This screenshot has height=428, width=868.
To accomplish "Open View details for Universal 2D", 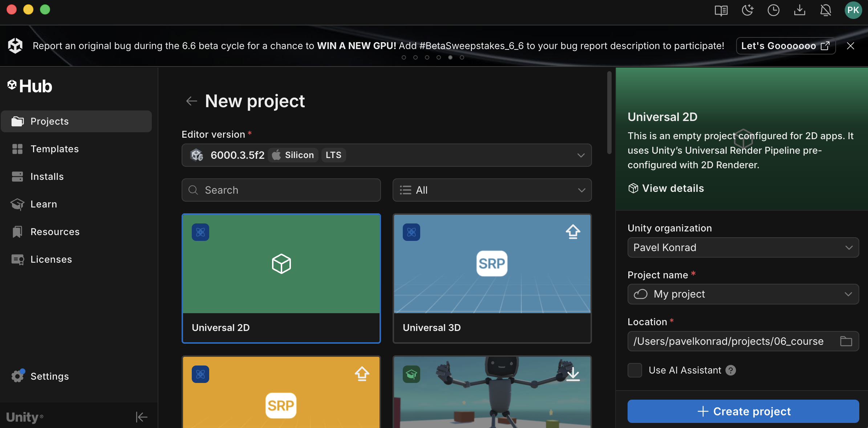I will click(x=666, y=188).
